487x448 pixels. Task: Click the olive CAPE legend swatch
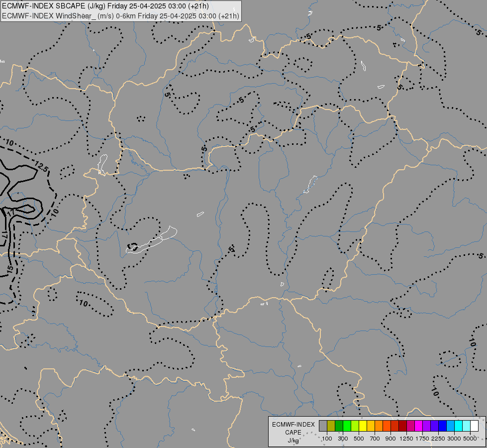[331, 426]
